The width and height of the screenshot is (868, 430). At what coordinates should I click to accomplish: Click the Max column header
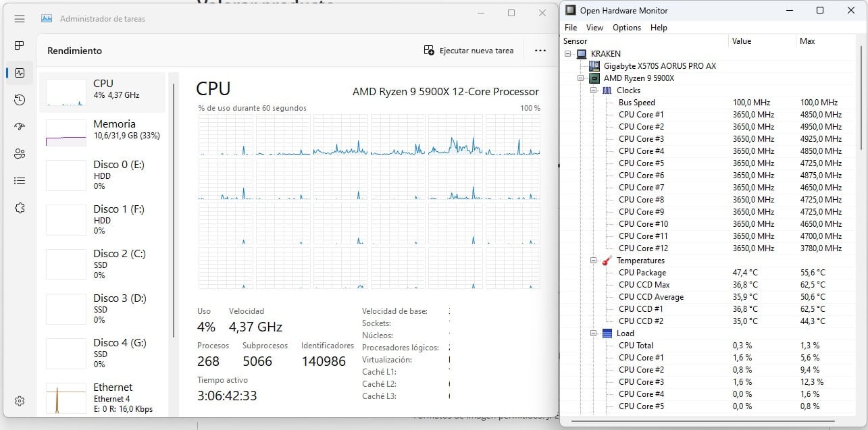click(827, 41)
